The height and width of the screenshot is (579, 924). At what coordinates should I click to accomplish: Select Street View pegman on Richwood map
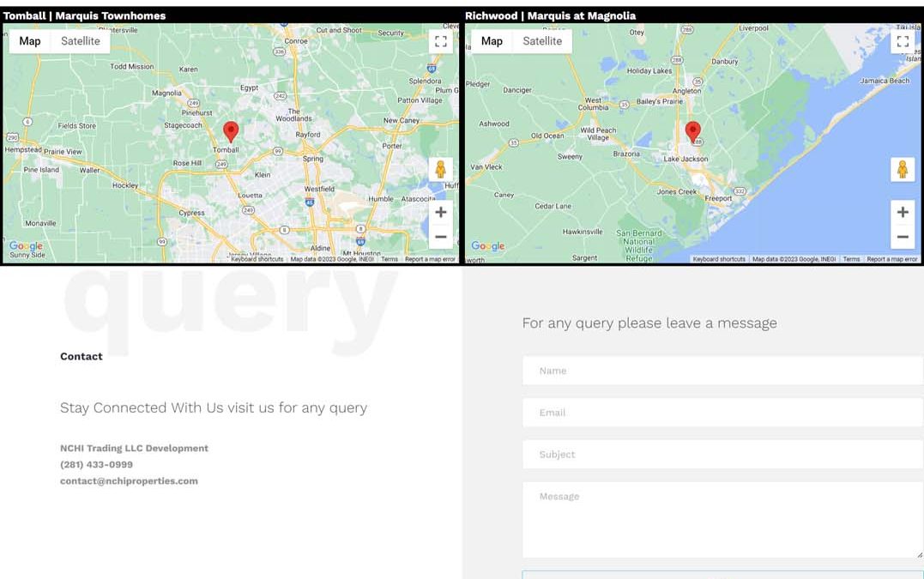click(x=903, y=169)
